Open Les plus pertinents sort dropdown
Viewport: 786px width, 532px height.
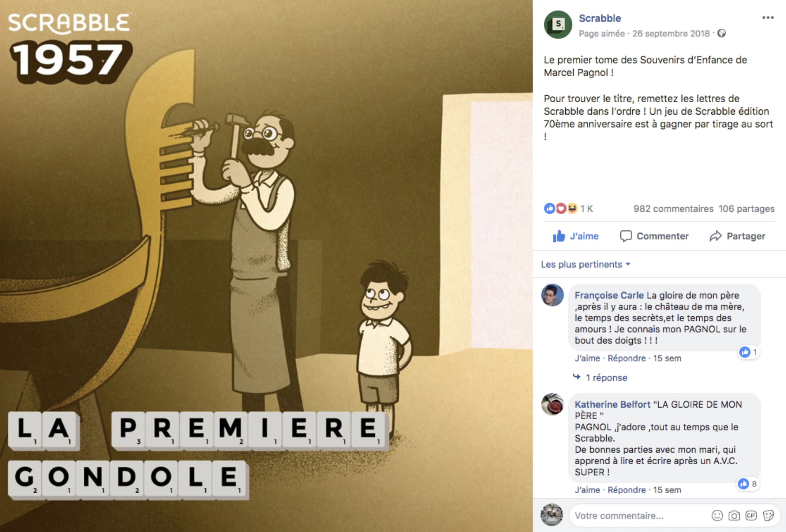585,265
